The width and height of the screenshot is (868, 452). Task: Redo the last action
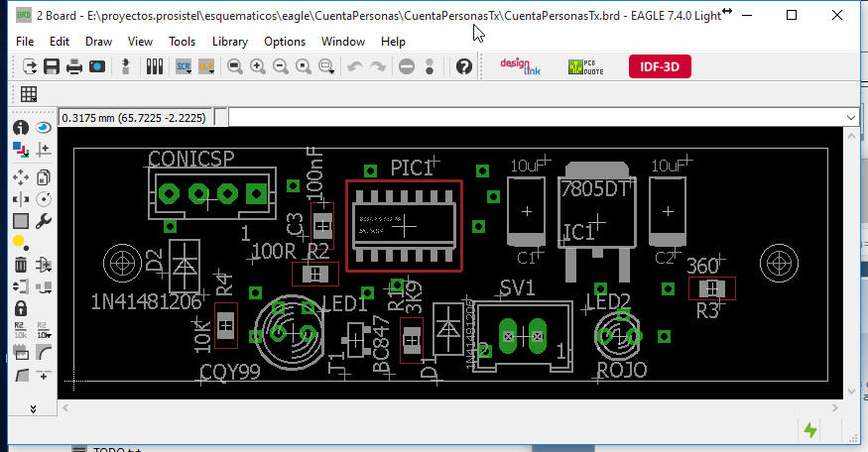coord(378,67)
